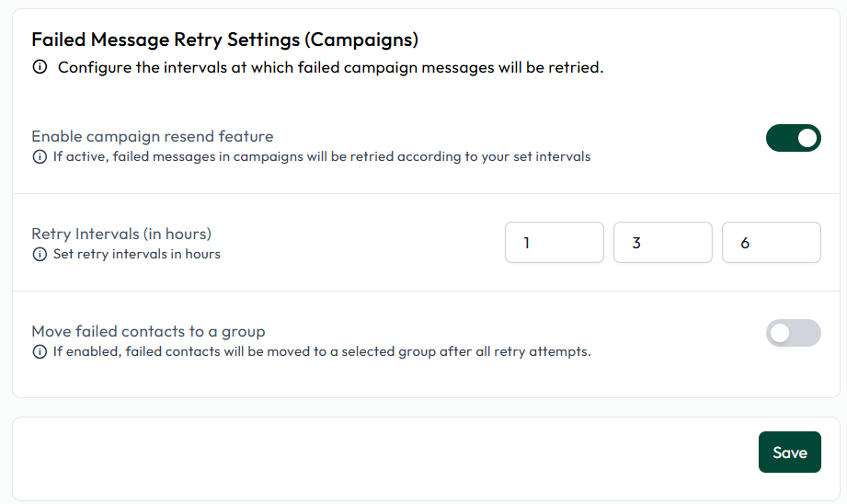847x504 pixels.
Task: Click the 'Retry Intervals (in hours)' label
Action: (x=121, y=234)
